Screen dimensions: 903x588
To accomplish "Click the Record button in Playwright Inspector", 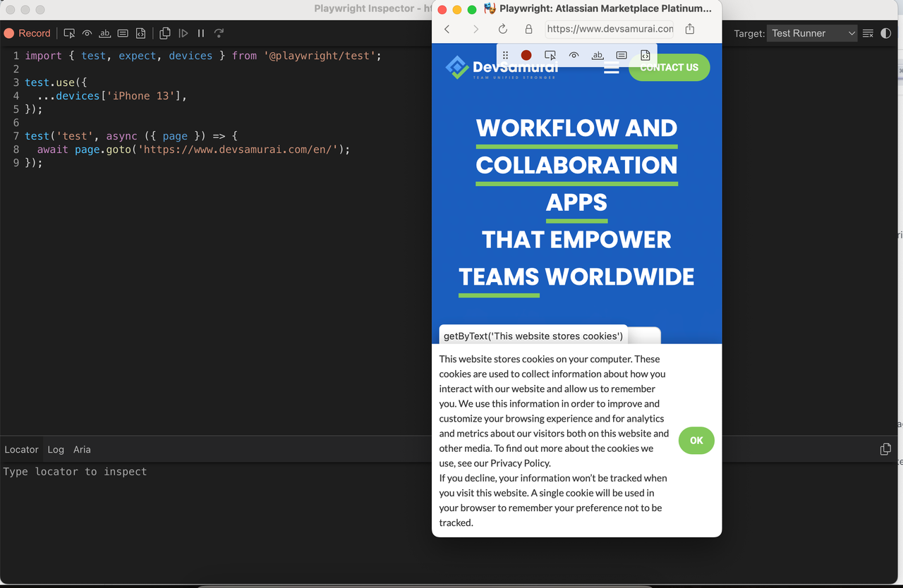I will tap(28, 33).
